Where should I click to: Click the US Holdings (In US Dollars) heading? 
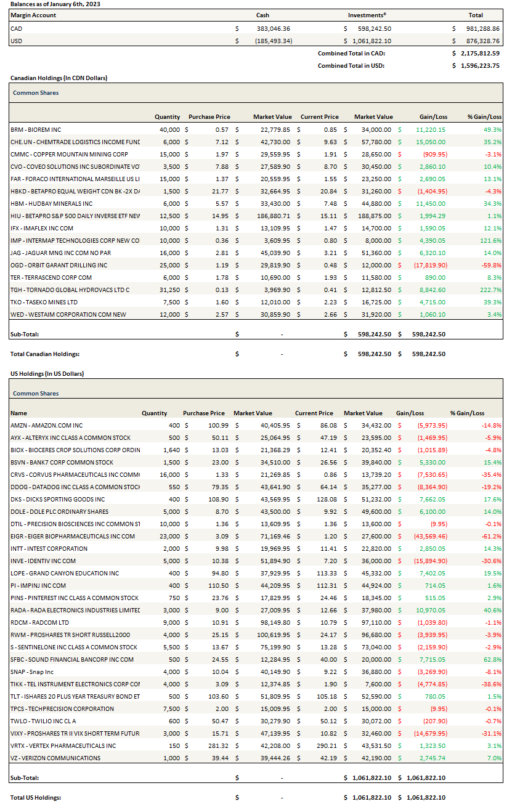pyautogui.click(x=47, y=373)
